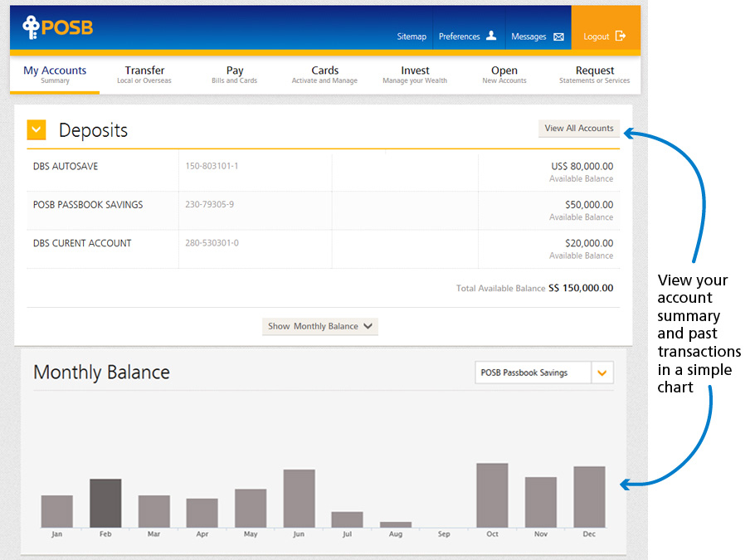Open Open New Accounts menu
Image resolution: width=755 pixels, height=560 pixels.
(504, 75)
